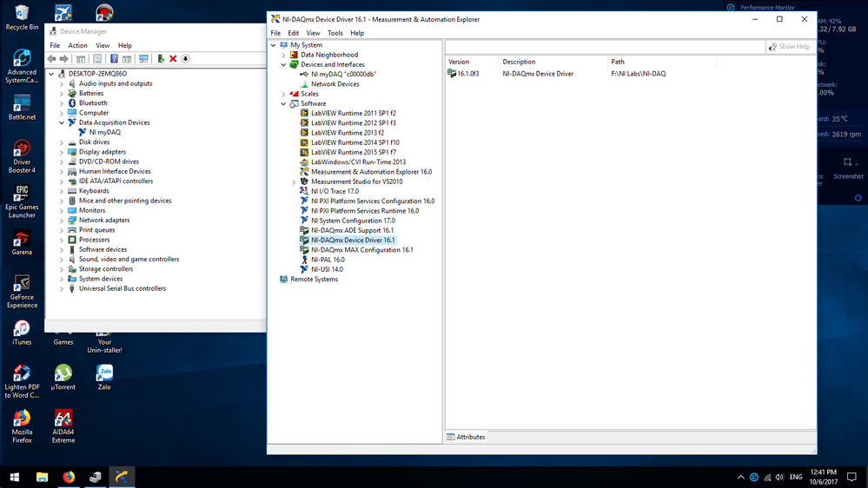The height and width of the screenshot is (488, 868).
Task: Collapse Devices and Interfaces in MAX
Action: (283, 65)
